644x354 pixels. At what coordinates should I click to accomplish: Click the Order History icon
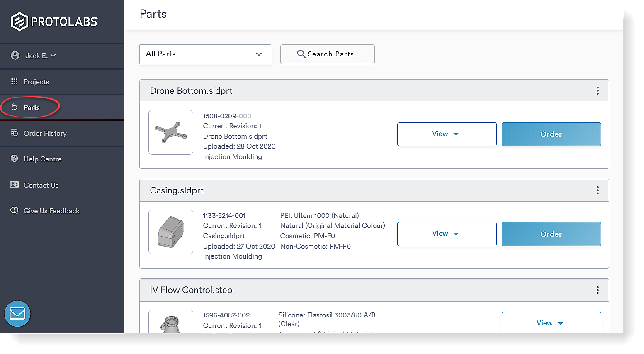click(14, 133)
